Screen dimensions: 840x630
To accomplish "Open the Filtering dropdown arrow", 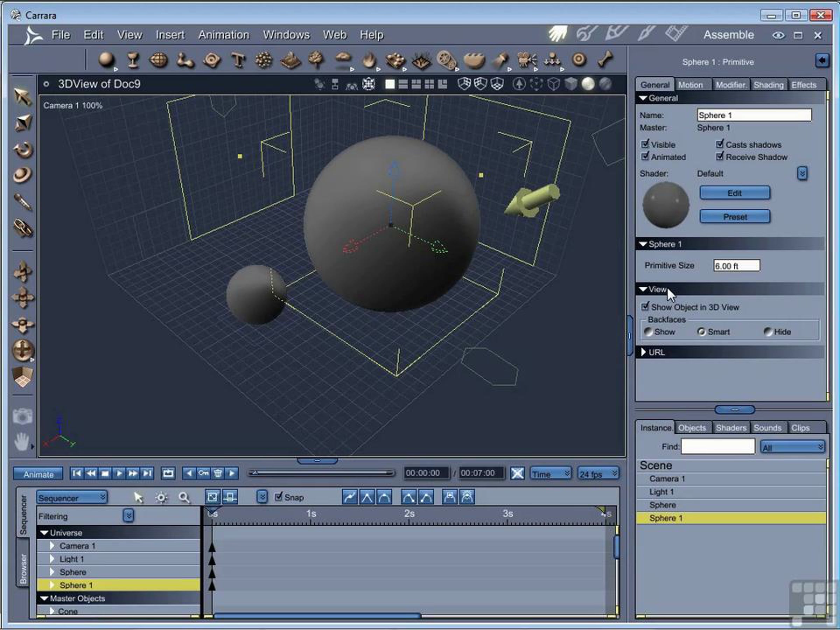I will tap(128, 516).
